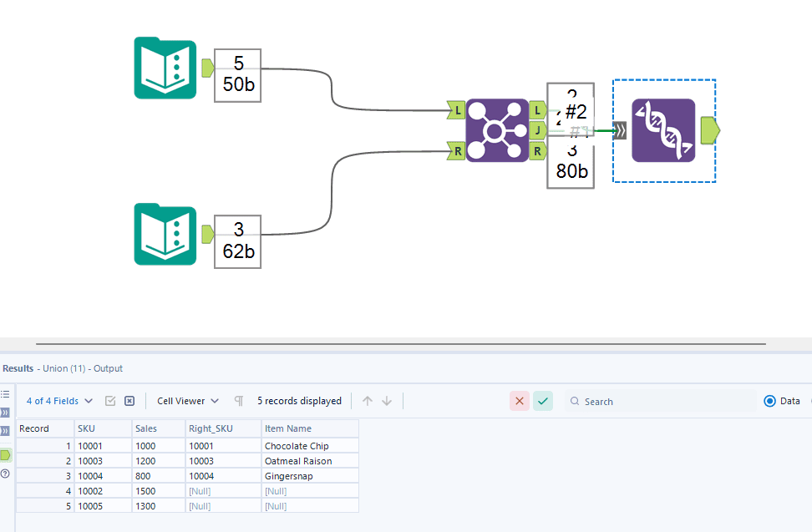Click the Union tool's input anchor

[x=619, y=130]
